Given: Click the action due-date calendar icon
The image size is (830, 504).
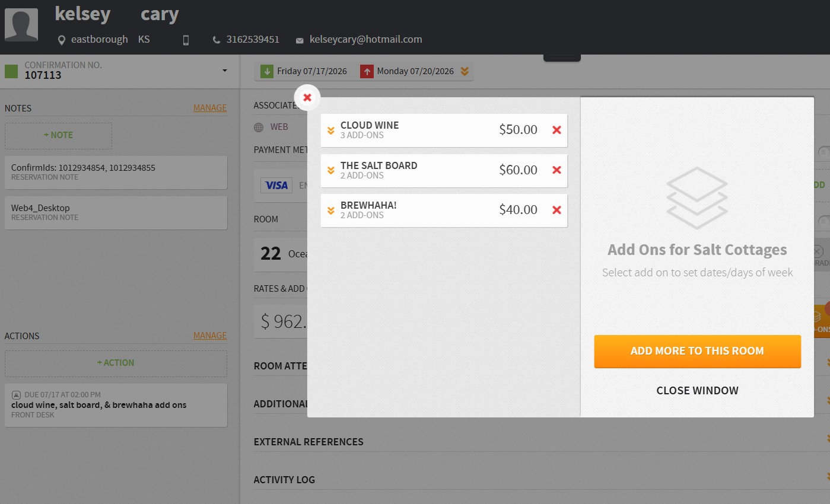Looking at the screenshot, I should tap(16, 395).
